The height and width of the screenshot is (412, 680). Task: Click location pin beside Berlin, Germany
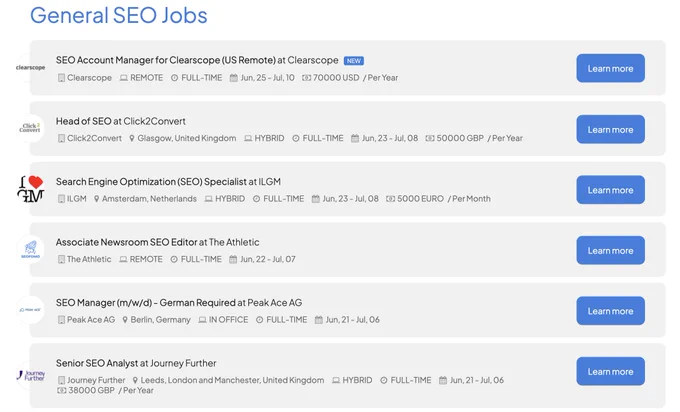click(125, 320)
